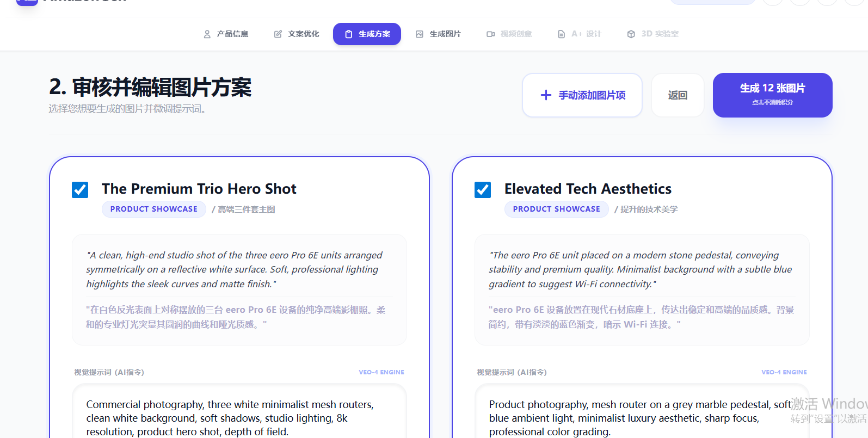Click the video camera icon beside 视频创意
Viewport: 868px width, 438px height.
point(490,34)
